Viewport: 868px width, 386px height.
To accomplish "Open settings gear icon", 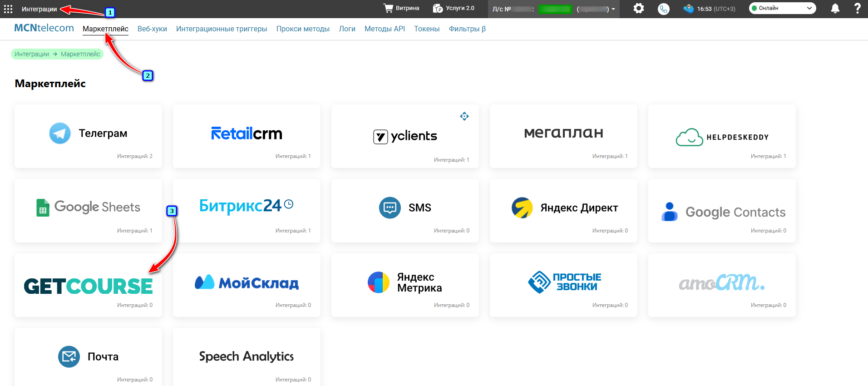I will coord(639,8).
